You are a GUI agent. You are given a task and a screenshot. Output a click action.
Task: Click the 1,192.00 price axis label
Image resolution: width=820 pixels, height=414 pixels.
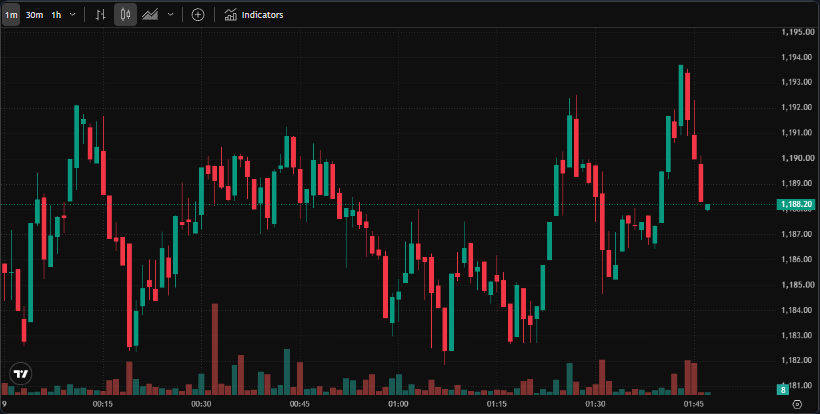797,108
